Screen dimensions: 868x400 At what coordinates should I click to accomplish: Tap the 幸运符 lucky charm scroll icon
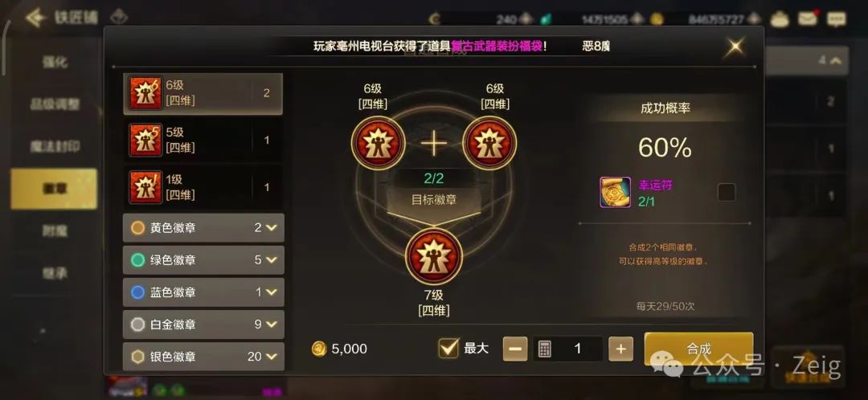click(615, 193)
